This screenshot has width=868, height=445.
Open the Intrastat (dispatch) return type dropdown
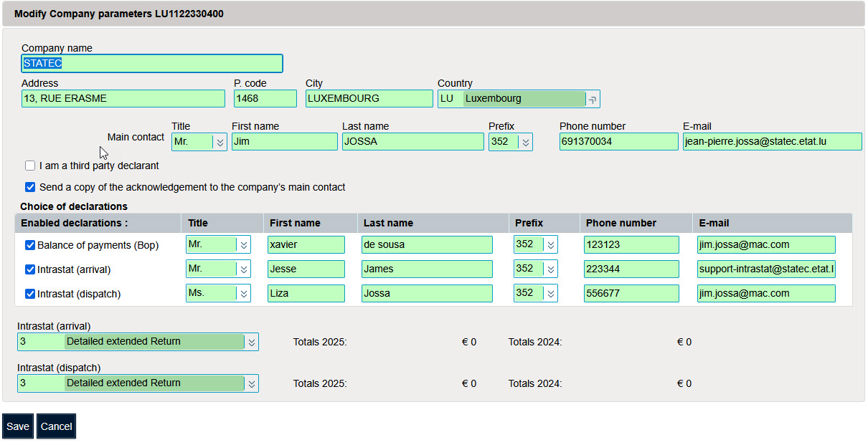(252, 383)
